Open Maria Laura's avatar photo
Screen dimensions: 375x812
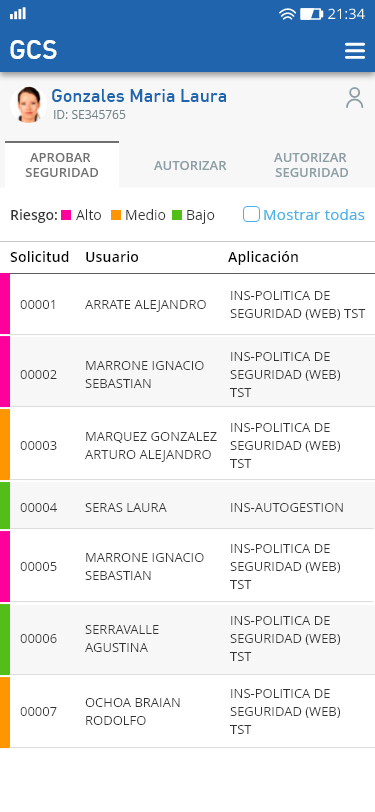pyautogui.click(x=28, y=104)
